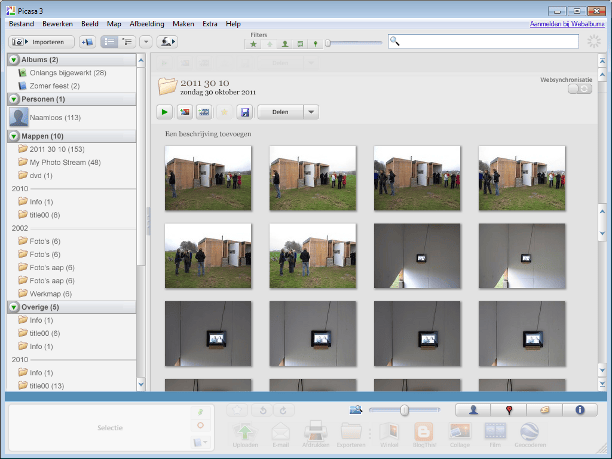Click the blue save-to-disk icon
612x459 pixels.
(245, 112)
